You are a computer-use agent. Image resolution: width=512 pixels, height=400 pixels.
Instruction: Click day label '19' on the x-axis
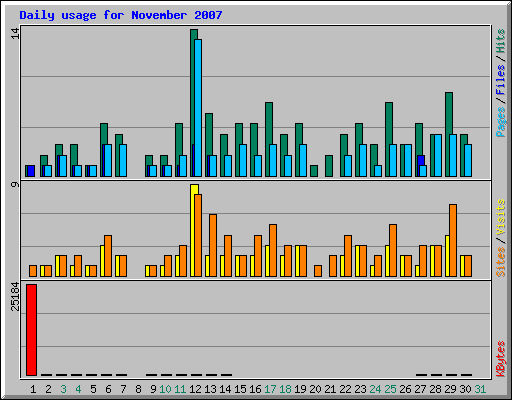point(300,389)
